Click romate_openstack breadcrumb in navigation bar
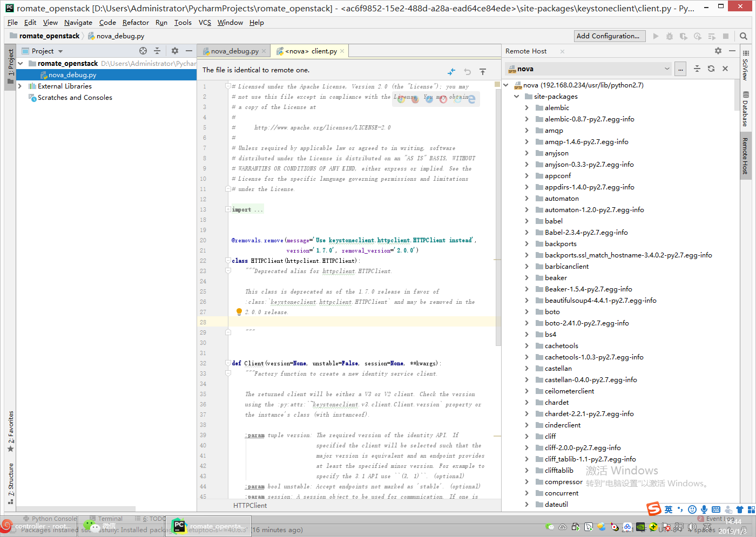Screen dimensions: 756x537 coord(49,36)
